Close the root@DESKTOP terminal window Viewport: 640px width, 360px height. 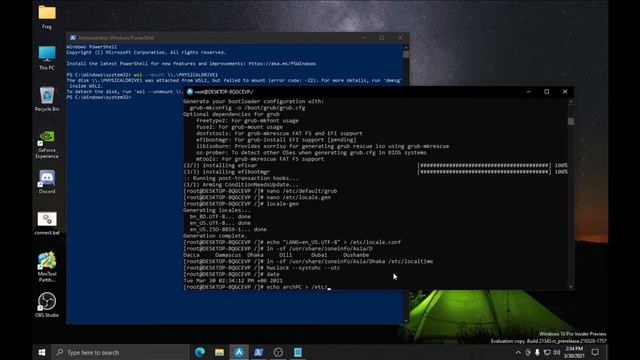[565, 92]
